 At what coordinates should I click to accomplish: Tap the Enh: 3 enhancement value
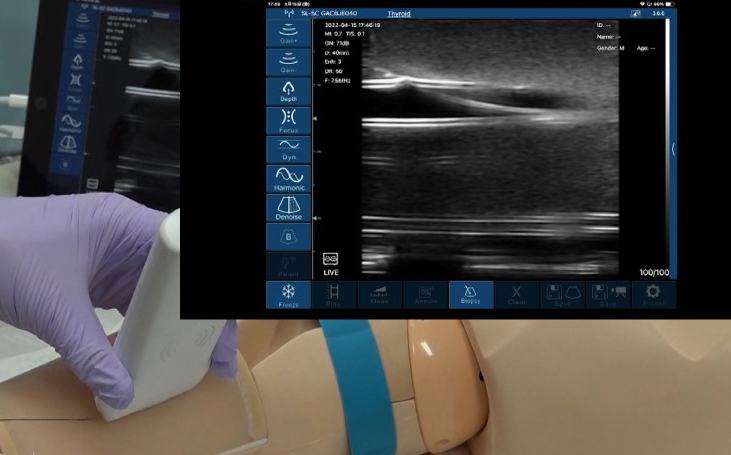[x=333, y=62]
